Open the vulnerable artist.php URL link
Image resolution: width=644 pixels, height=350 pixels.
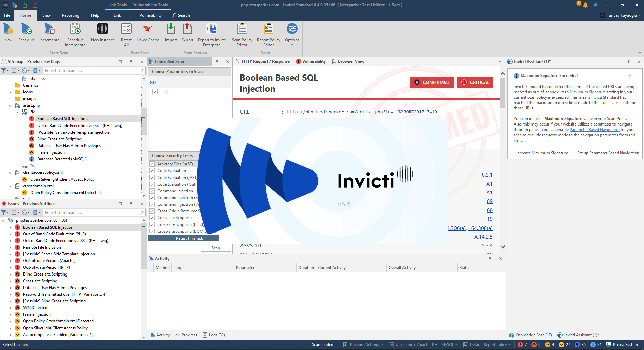362,112
